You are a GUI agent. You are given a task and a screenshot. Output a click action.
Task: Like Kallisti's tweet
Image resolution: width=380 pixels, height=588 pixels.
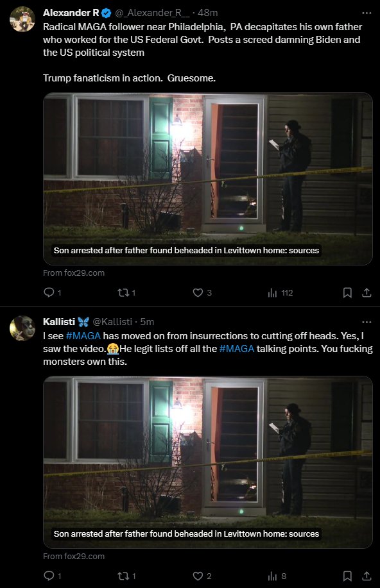pos(198,576)
